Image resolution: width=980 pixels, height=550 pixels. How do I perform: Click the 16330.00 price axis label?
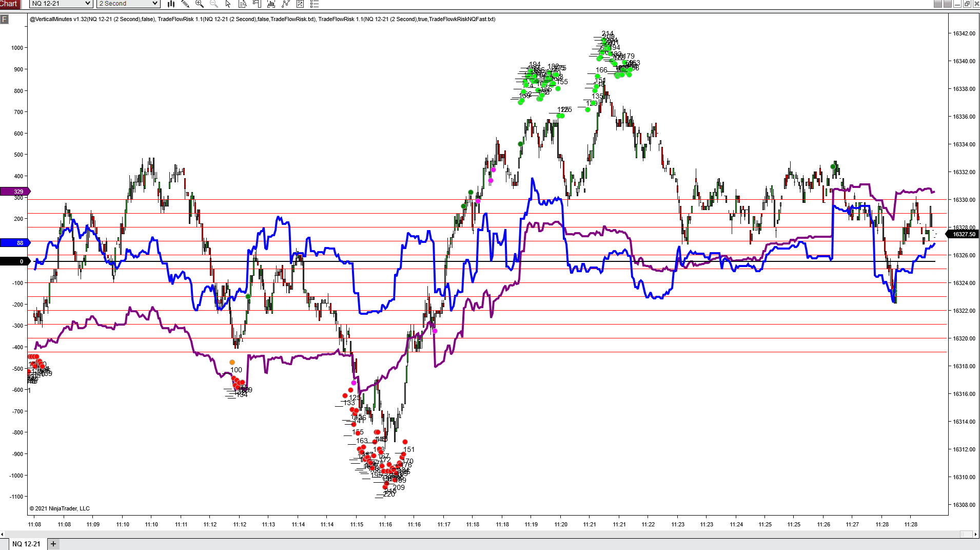(x=964, y=200)
